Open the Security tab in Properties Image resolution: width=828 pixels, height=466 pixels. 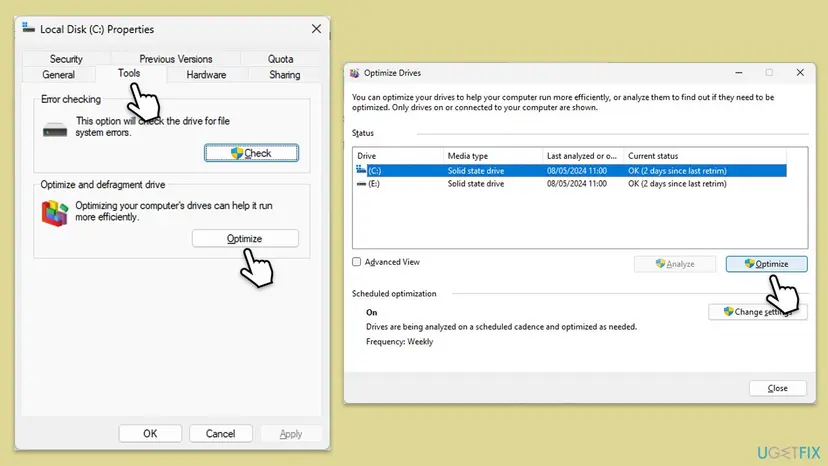(x=66, y=59)
